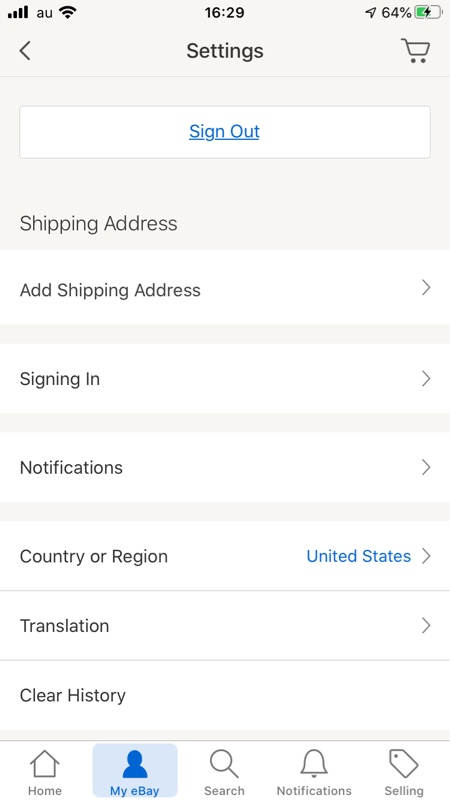Open Country or Region setting
The height and width of the screenshot is (800, 450).
coord(225,556)
